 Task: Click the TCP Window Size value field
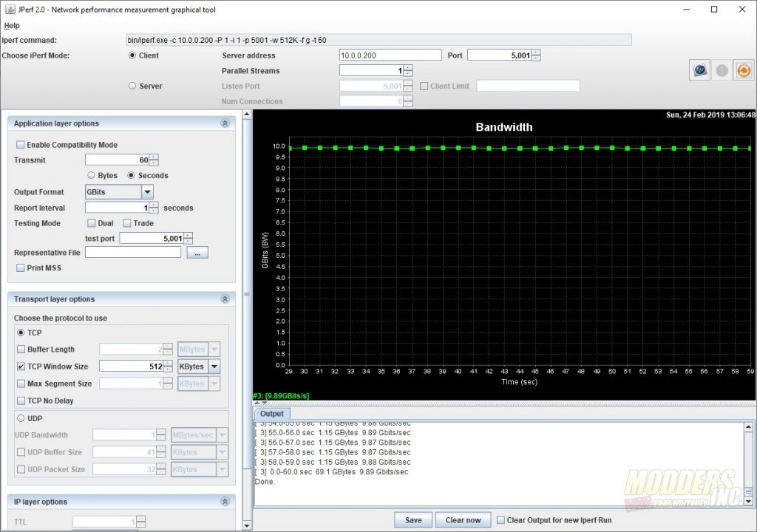tap(132, 366)
